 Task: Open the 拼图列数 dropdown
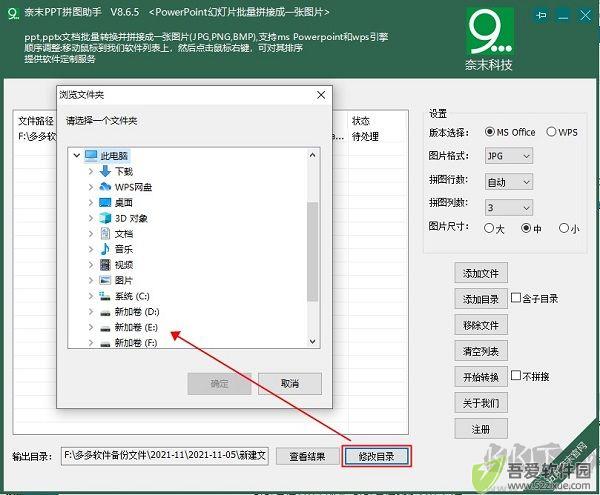tap(509, 208)
